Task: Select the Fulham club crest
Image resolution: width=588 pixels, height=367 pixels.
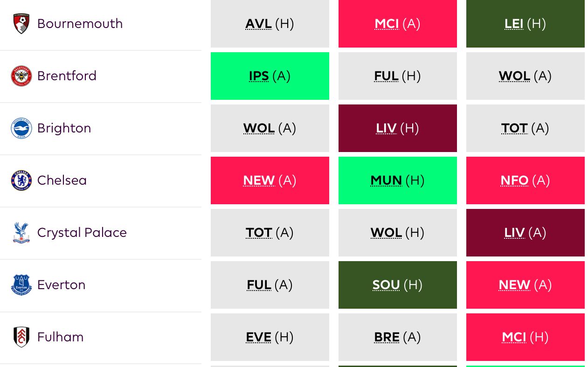Action: (x=21, y=337)
